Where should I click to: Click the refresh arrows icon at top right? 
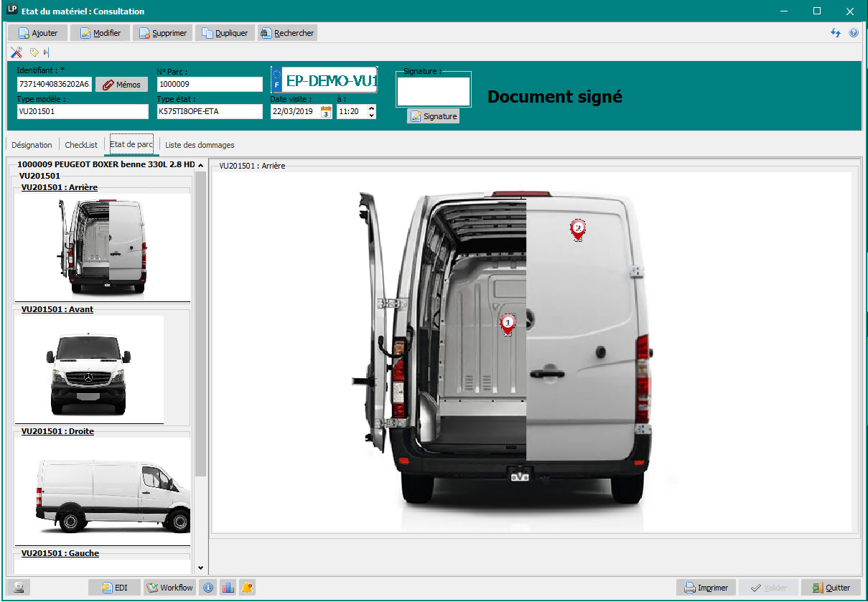point(836,33)
